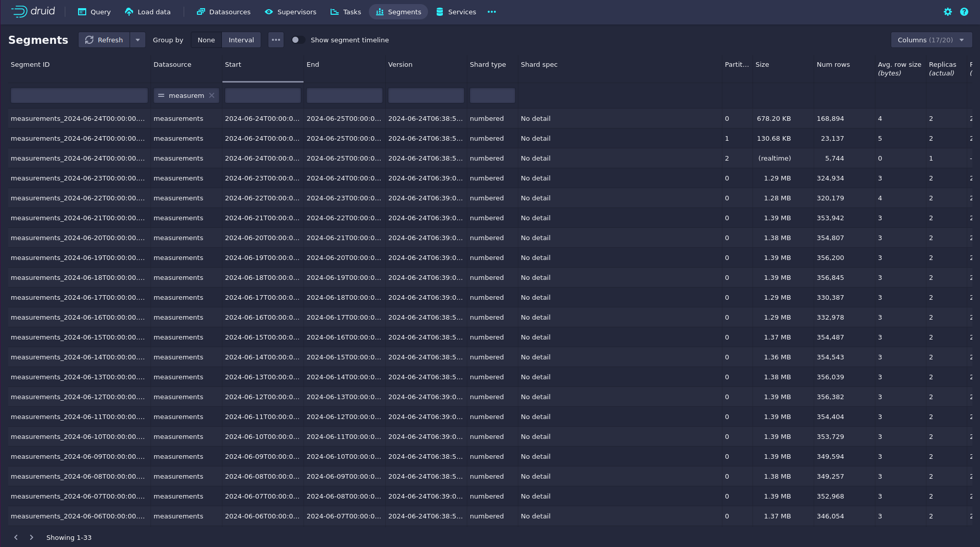Open the settings gear icon
This screenshot has width=980, height=547.
point(947,12)
